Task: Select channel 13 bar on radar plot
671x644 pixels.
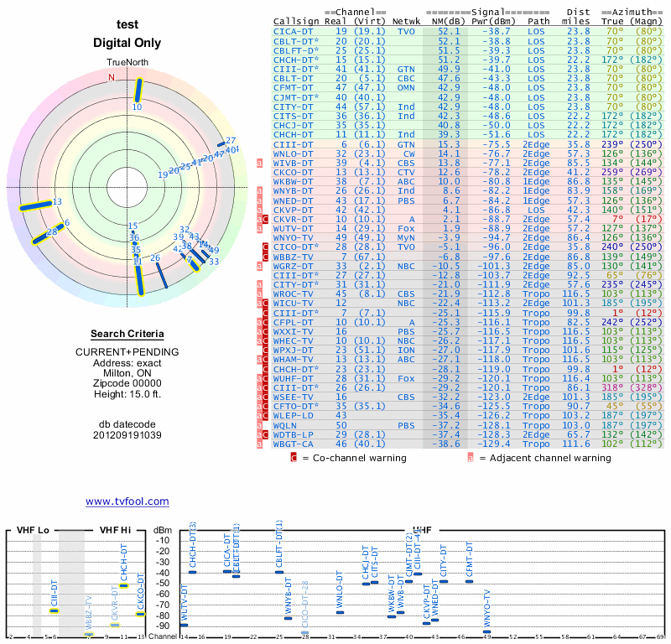Action: coord(35,205)
